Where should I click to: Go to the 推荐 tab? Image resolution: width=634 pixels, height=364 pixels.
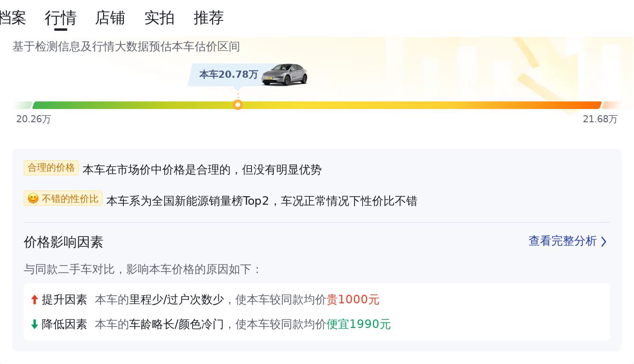point(209,18)
